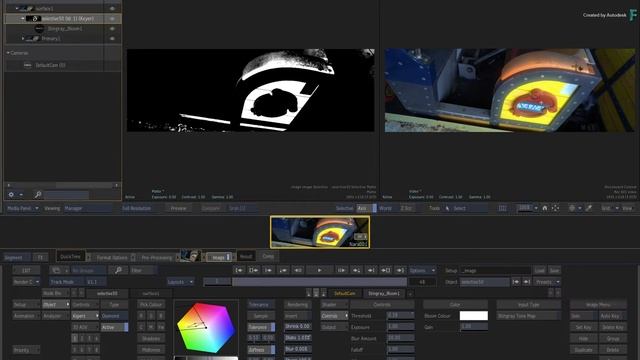Click the Auto Key button
The height and width of the screenshot is (360, 640).
[x=612, y=316]
